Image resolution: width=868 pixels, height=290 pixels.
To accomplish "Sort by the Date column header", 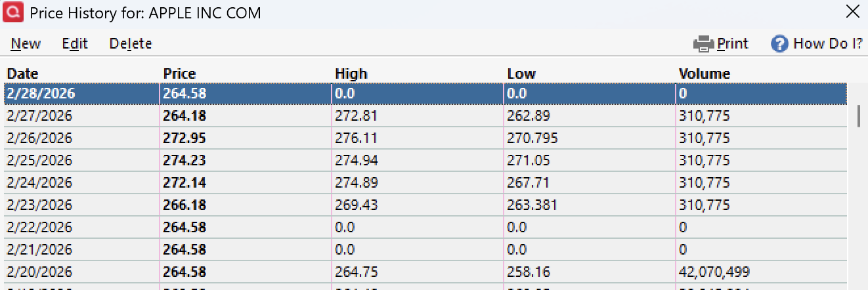I will click(x=22, y=74).
